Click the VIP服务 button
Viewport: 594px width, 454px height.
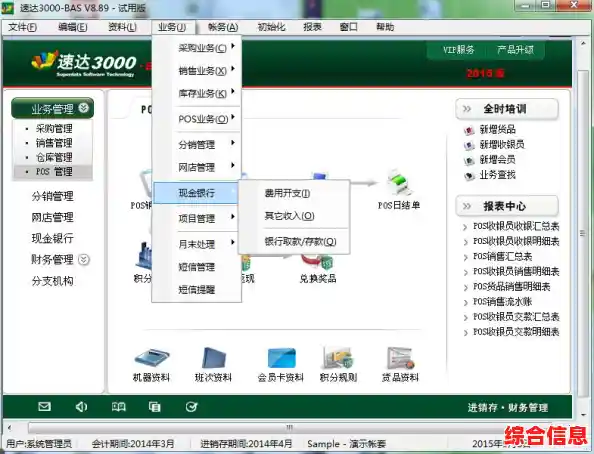click(x=458, y=50)
